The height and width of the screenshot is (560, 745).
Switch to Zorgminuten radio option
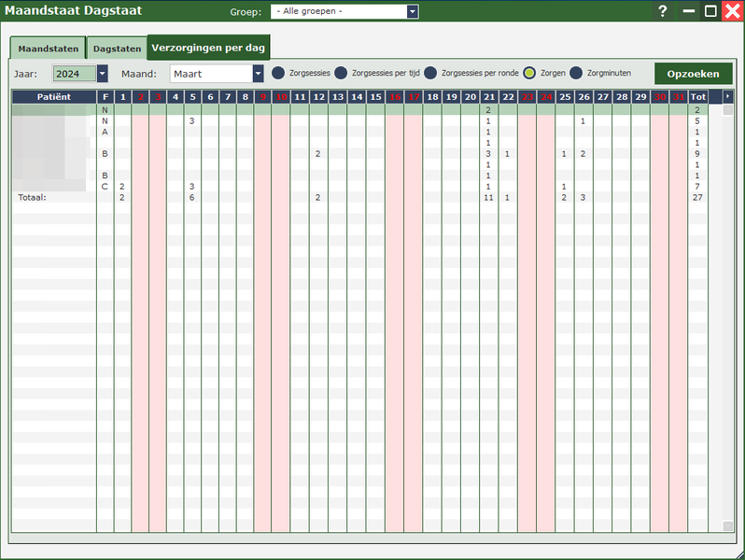pyautogui.click(x=576, y=73)
